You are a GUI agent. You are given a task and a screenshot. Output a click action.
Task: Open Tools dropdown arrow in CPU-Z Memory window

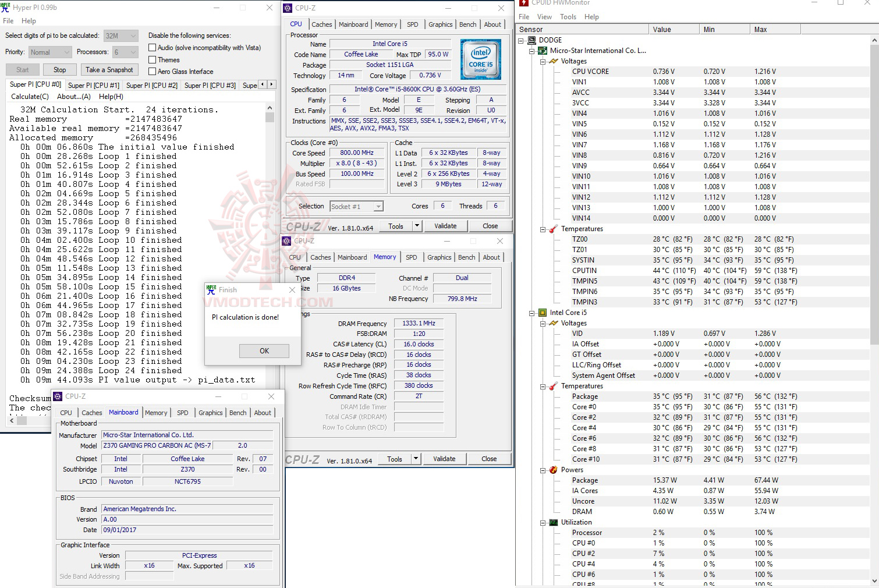coord(416,459)
